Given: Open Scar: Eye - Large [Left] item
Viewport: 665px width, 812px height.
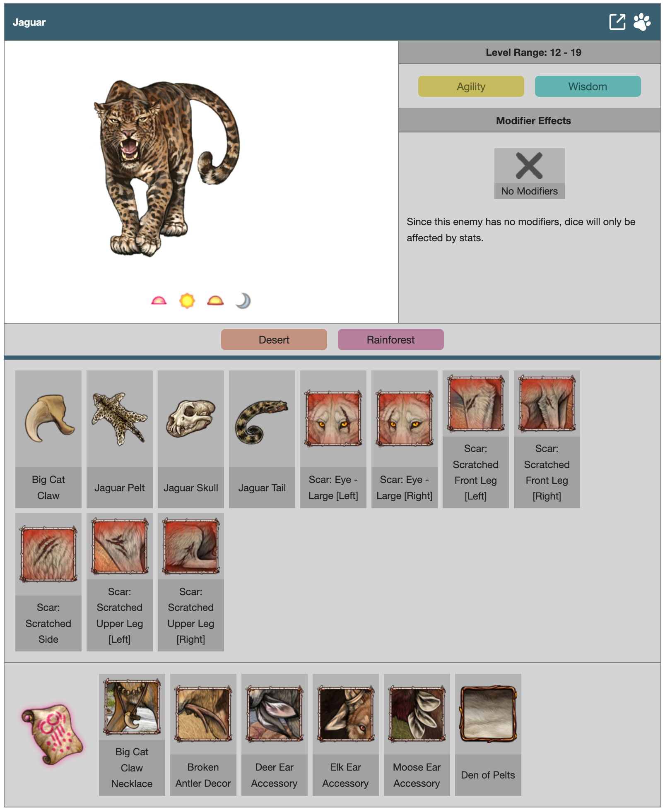Looking at the screenshot, I should (333, 439).
